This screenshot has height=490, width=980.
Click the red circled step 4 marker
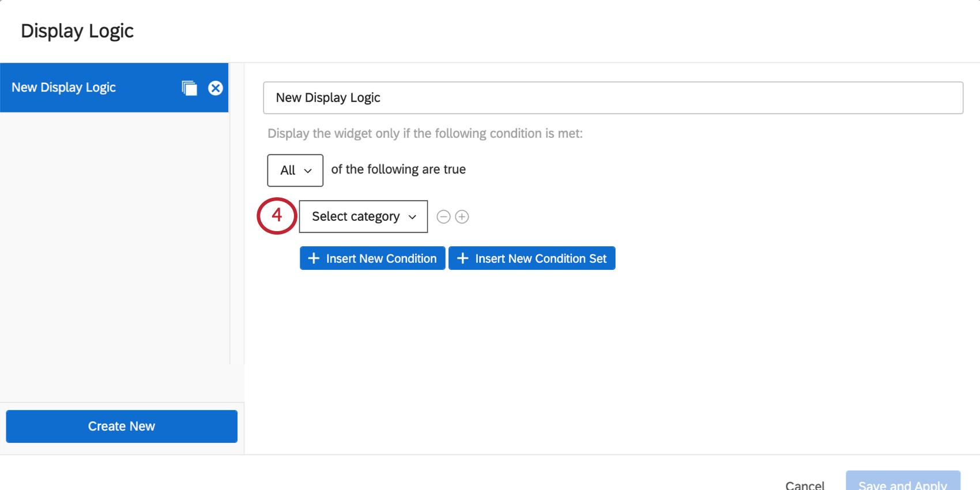click(x=277, y=216)
